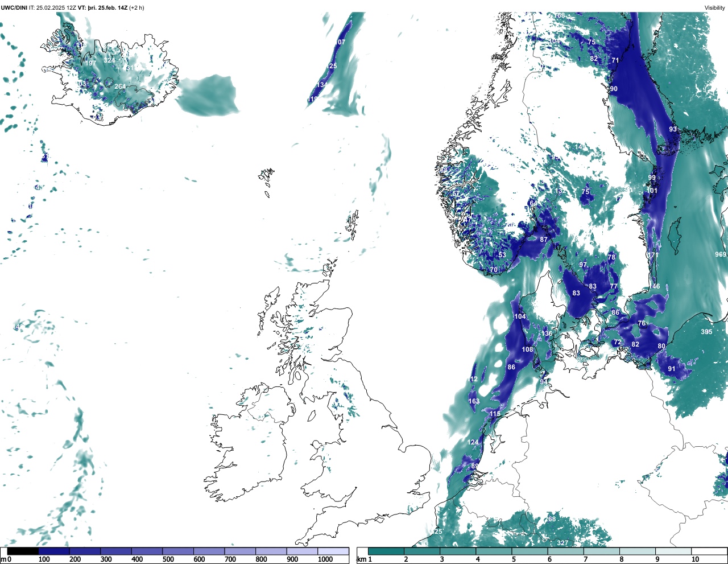728x564 pixels.
Task: Click the 500–600 m legend swatch
Action: coord(178,551)
